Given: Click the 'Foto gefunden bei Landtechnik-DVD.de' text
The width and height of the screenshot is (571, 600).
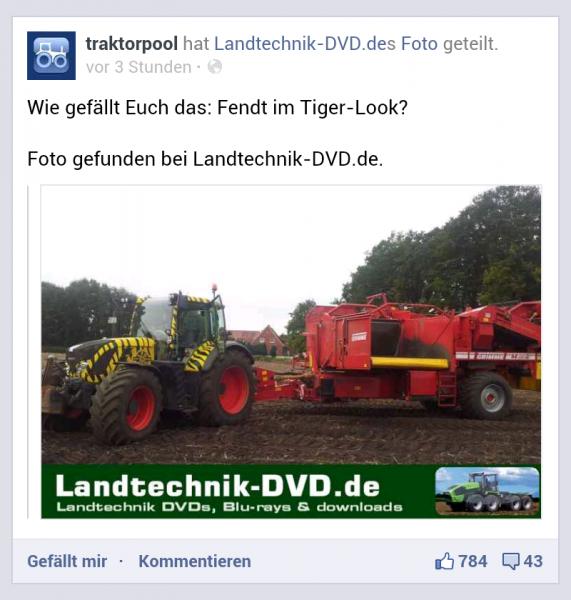Looking at the screenshot, I should pos(205,159).
